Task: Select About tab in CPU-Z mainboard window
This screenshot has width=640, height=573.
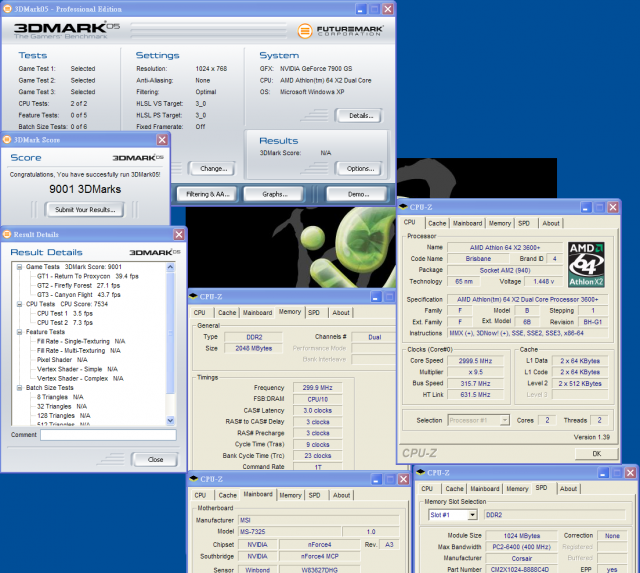Action: coord(341,495)
